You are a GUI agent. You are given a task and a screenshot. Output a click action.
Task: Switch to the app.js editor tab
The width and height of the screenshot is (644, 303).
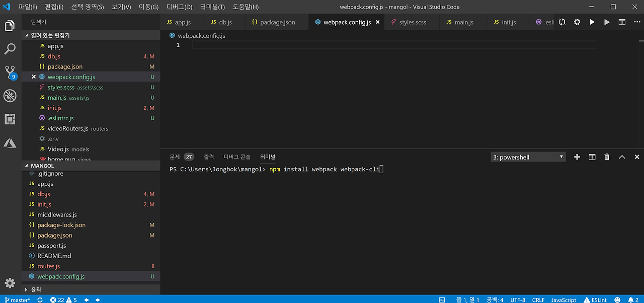coord(182,22)
